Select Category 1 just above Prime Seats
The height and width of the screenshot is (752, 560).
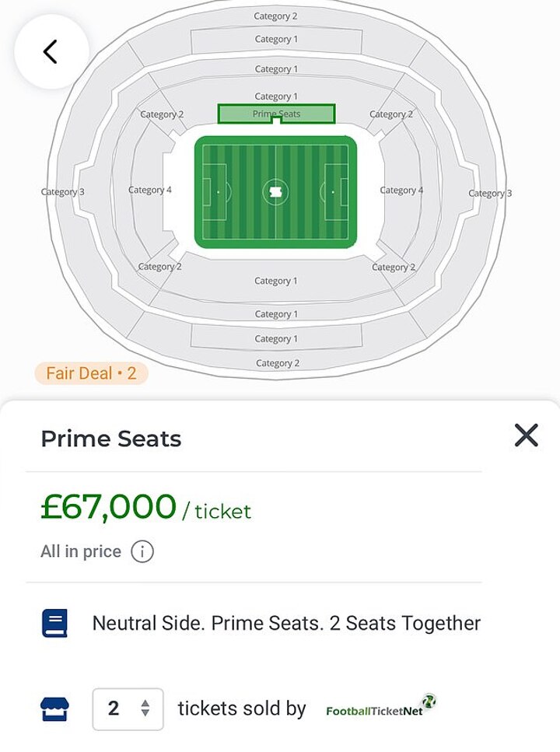coord(276,96)
